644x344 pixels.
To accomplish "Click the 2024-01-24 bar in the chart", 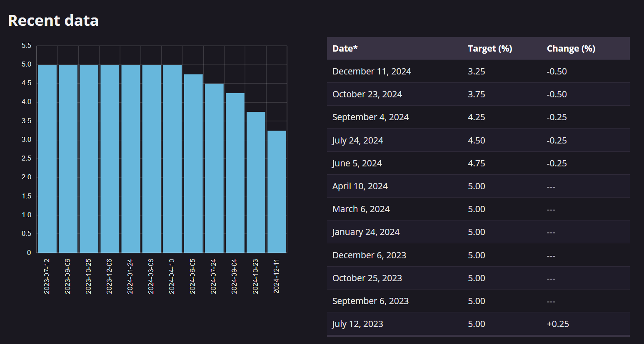I will (131, 158).
